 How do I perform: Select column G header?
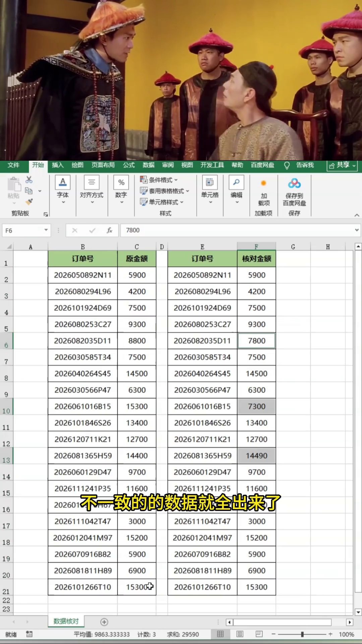coord(293,247)
